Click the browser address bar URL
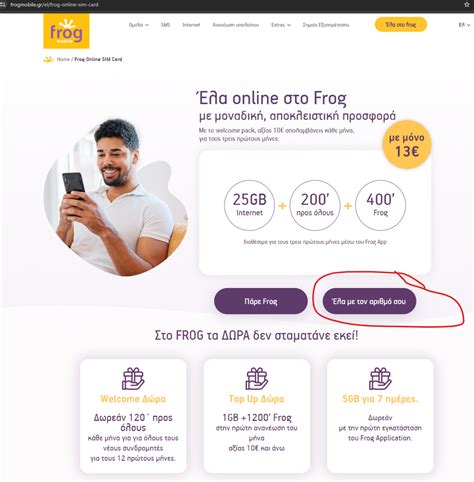Viewport: 474px width, 482px height. [54, 5]
